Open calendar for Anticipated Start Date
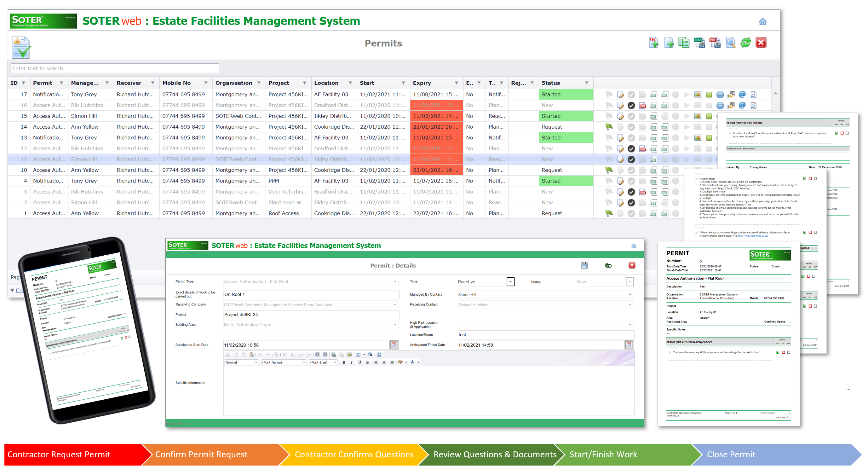Viewport: 868px width, 475px height. point(393,345)
